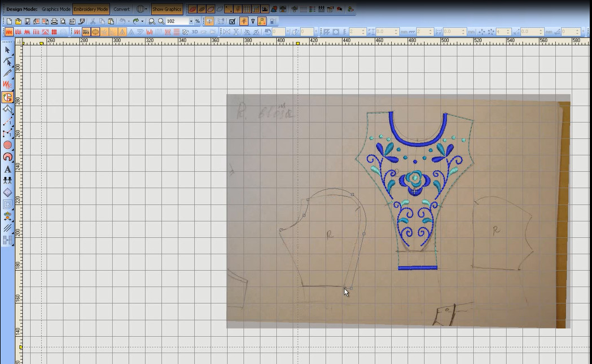Click the Cut scissors icon
Viewport: 592px width, 364px height.
(x=93, y=21)
